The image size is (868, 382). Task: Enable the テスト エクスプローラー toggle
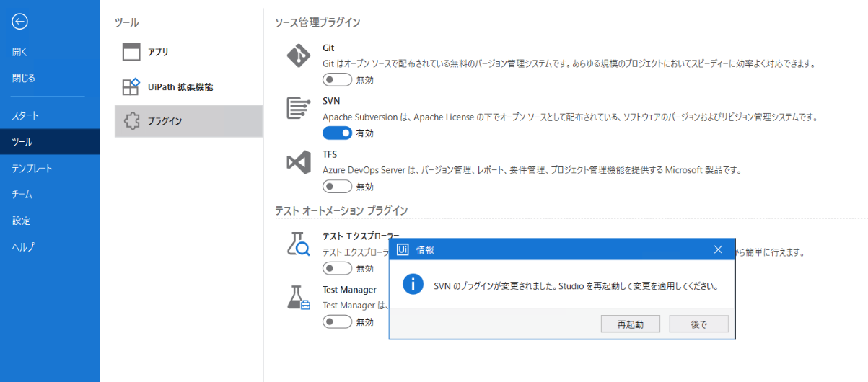click(337, 268)
